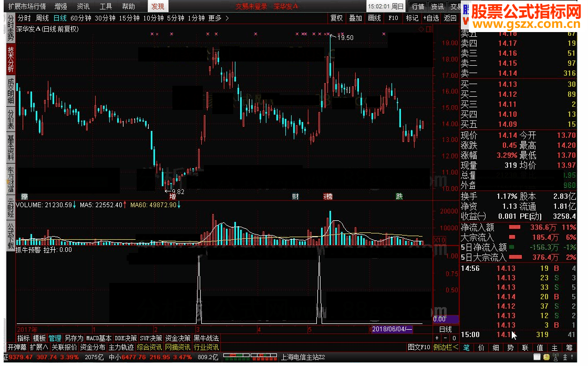588x366 pixels.
Task: Click the 财 marker under the chart
Action: [x=295, y=196]
